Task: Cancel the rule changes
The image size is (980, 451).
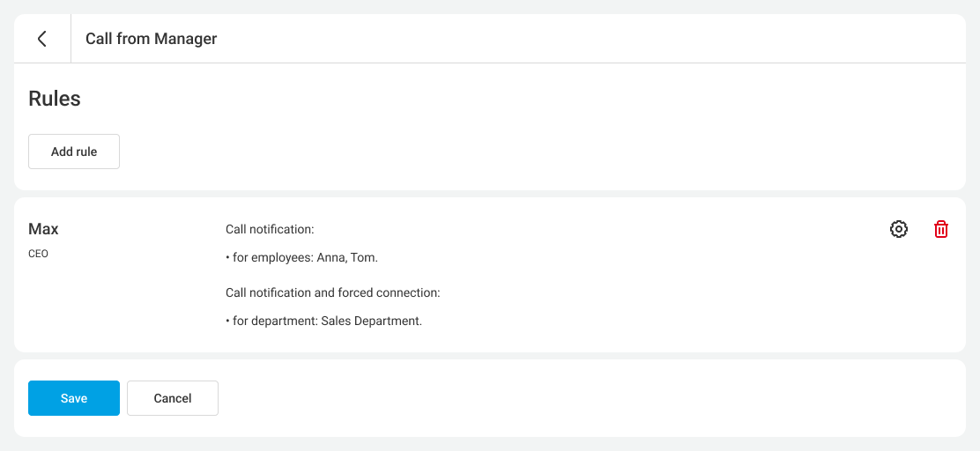Action: point(173,398)
